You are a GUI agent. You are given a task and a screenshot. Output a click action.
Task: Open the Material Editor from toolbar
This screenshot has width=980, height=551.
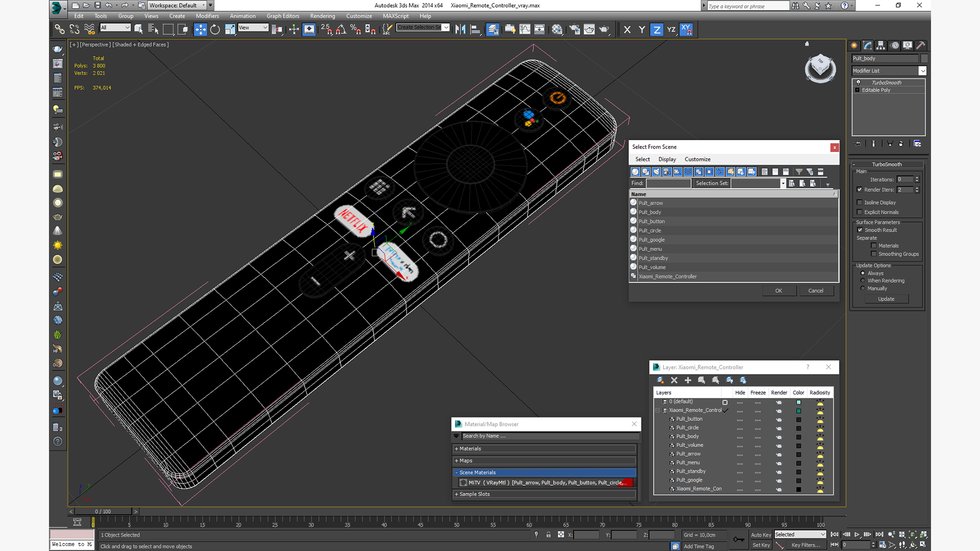coord(557,30)
